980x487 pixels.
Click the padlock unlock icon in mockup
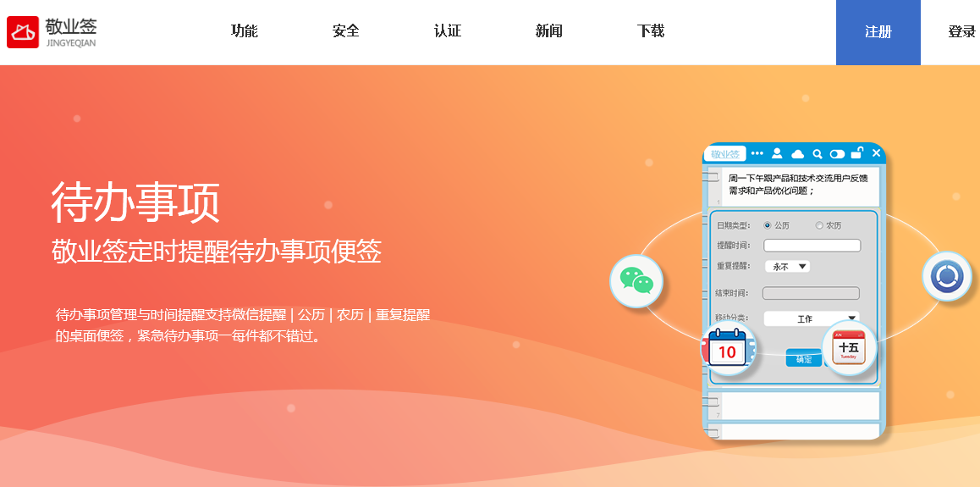click(x=857, y=152)
